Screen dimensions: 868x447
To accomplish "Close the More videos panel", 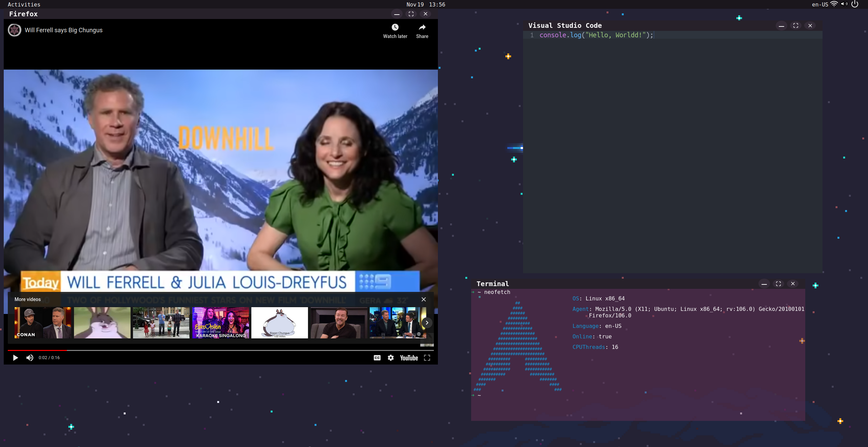I will point(424,299).
